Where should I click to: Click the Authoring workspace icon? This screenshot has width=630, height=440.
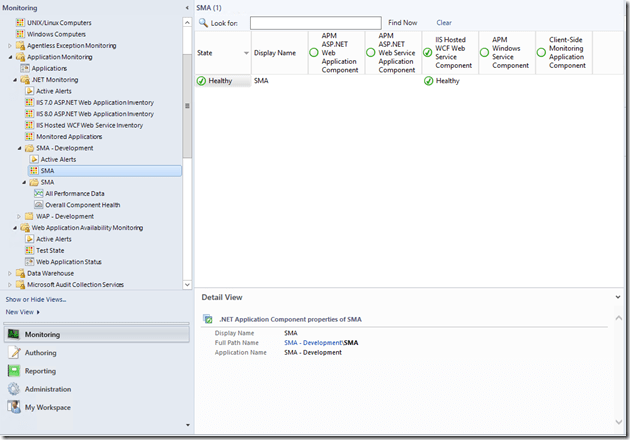point(14,352)
